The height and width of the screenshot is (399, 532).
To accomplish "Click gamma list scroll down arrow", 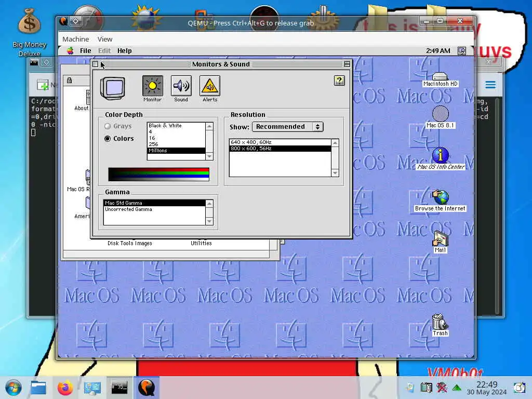I will 209,221.
